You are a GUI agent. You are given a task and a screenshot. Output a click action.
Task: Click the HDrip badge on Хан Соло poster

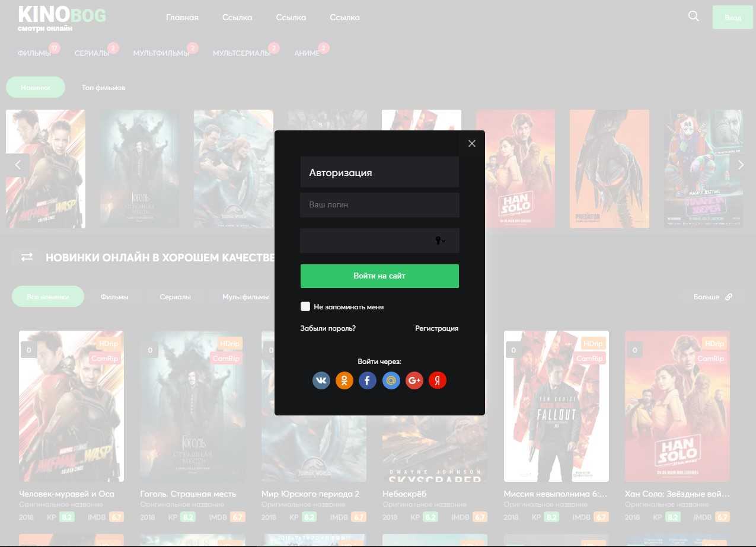click(713, 344)
